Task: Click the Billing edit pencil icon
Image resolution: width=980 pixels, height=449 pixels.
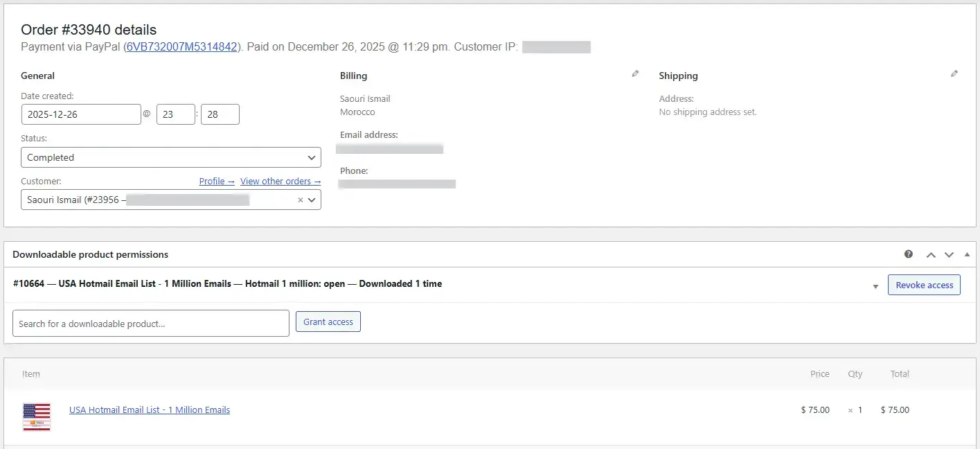Action: click(635, 74)
